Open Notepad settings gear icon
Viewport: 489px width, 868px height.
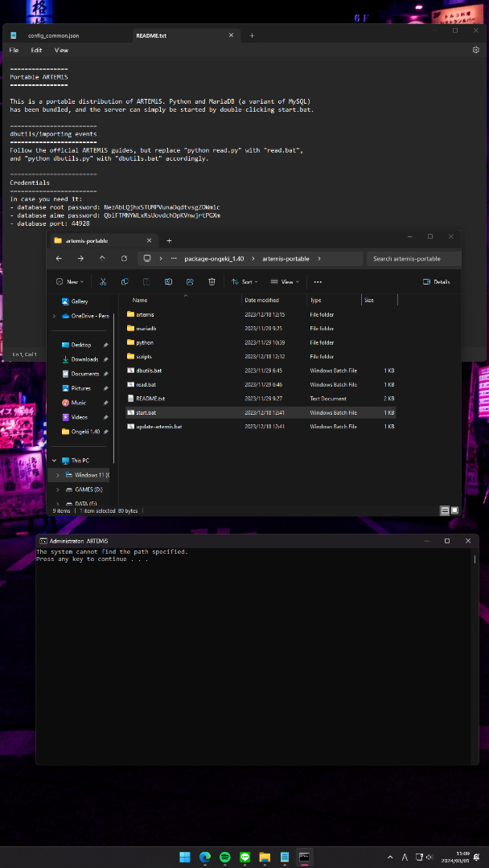point(476,50)
